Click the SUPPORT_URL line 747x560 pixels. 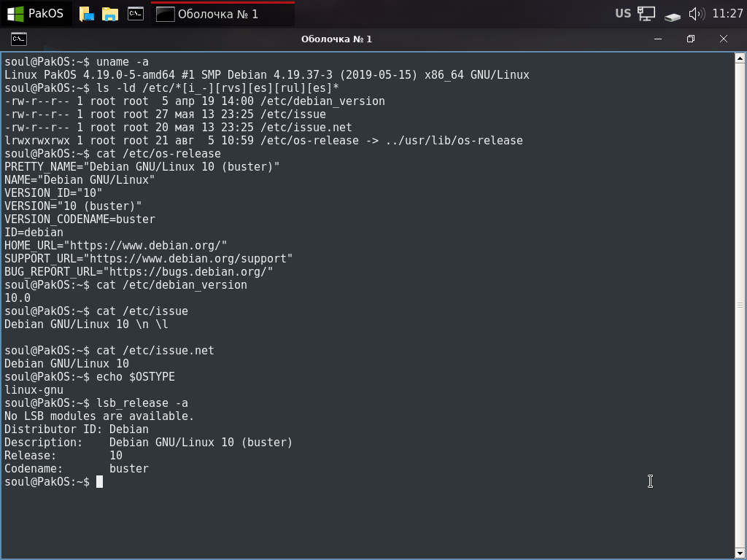(x=149, y=259)
